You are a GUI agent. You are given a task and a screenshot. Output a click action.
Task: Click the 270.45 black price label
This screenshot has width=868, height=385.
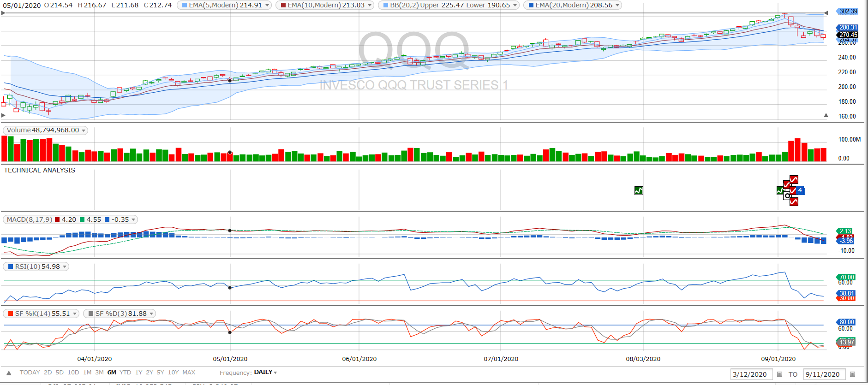tap(848, 35)
